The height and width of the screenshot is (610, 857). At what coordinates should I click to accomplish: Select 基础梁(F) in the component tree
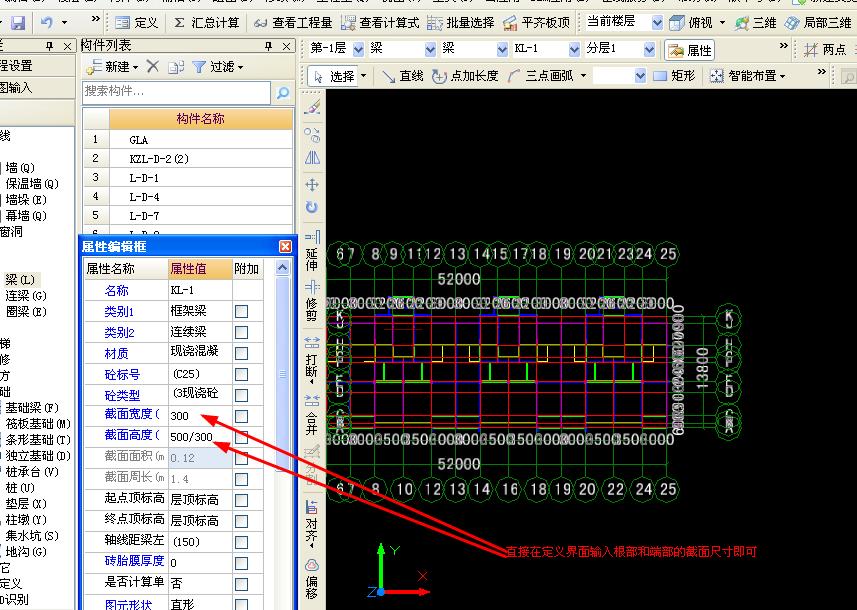[32, 408]
